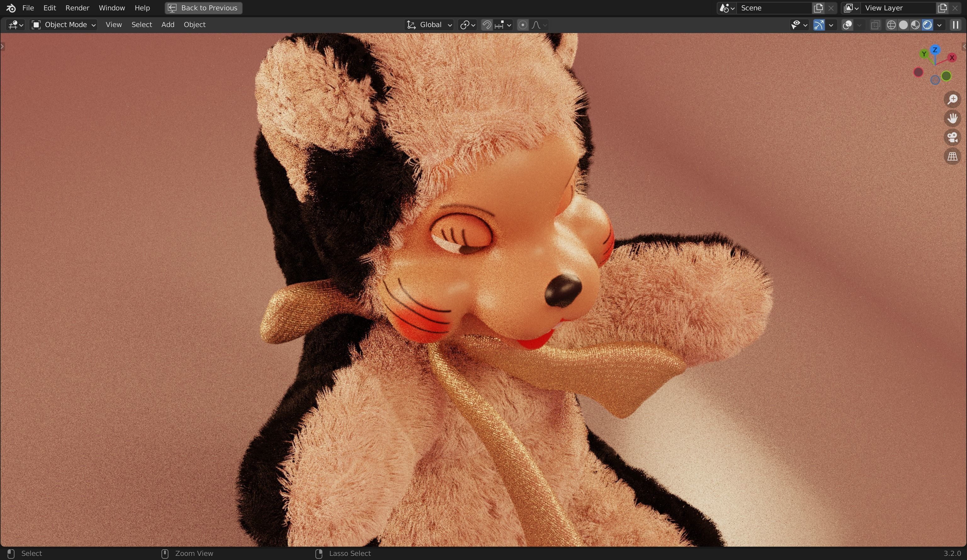967x560 pixels.
Task: Click the 3.2.0 version label
Action: (x=952, y=553)
